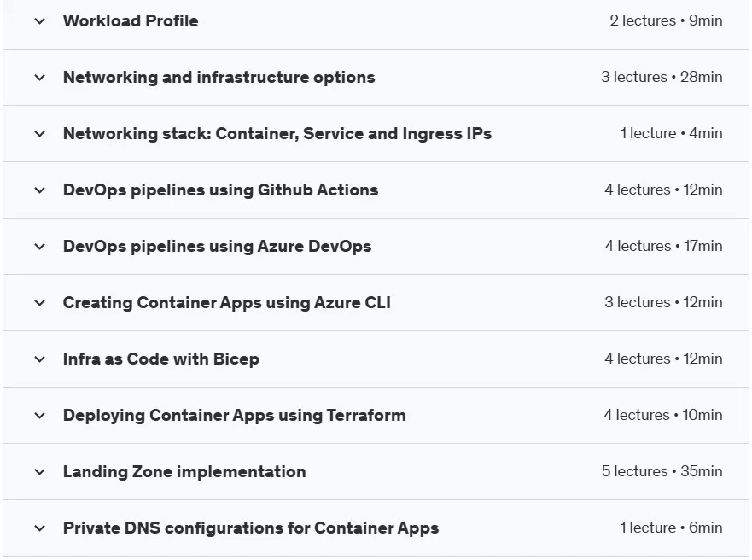Open the Workload Profile section title
752x560 pixels.
[x=131, y=21]
